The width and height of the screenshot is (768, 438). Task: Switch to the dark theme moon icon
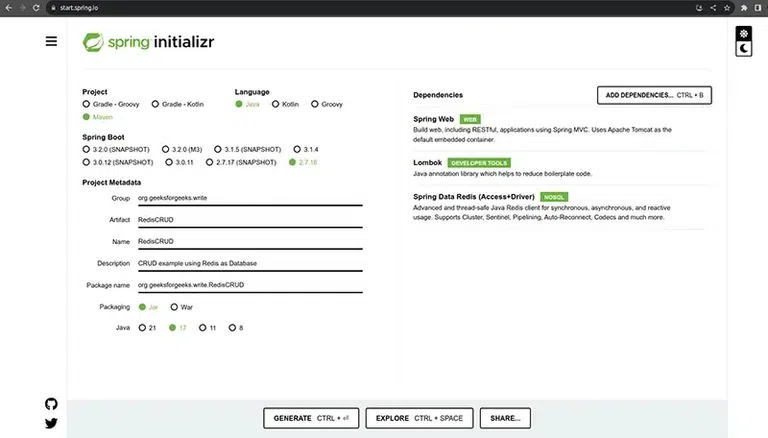point(744,49)
